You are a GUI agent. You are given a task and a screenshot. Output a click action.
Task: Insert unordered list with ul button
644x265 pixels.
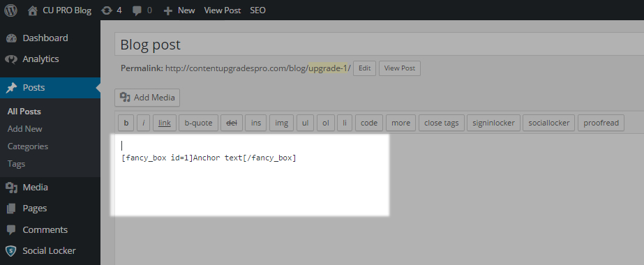pyautogui.click(x=305, y=123)
